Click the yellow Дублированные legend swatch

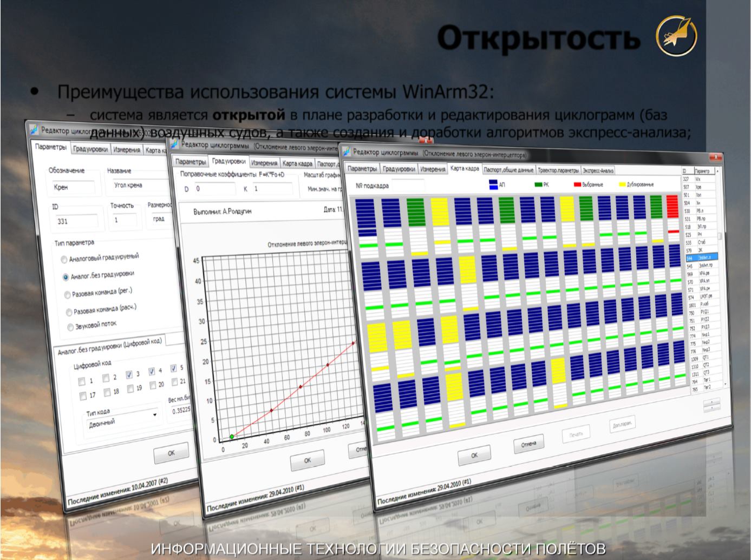click(622, 185)
